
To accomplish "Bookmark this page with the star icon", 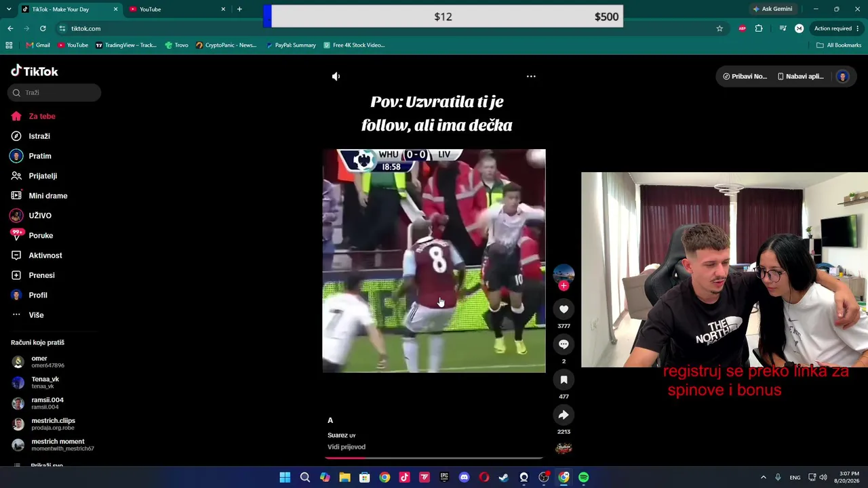I will (719, 28).
